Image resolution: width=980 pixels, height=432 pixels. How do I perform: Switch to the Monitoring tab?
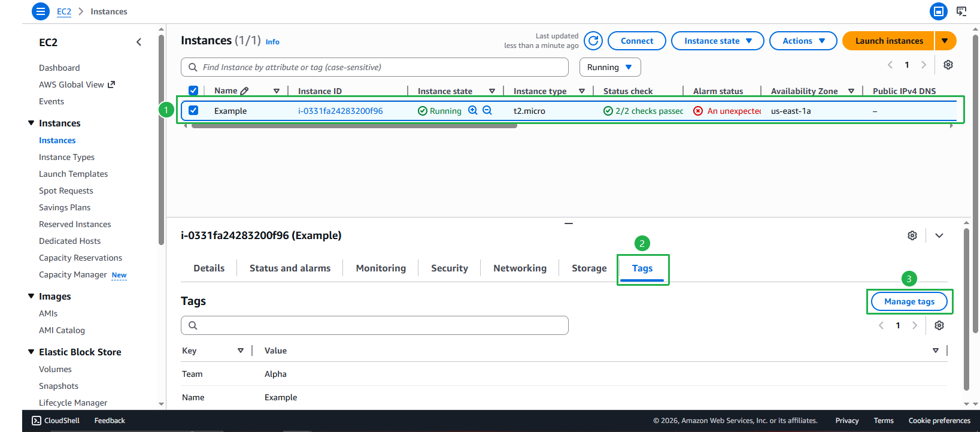coord(381,268)
